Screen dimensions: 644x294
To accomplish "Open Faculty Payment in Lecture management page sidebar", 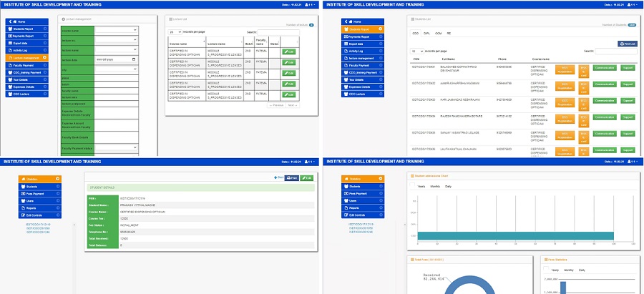I will [x=27, y=65].
